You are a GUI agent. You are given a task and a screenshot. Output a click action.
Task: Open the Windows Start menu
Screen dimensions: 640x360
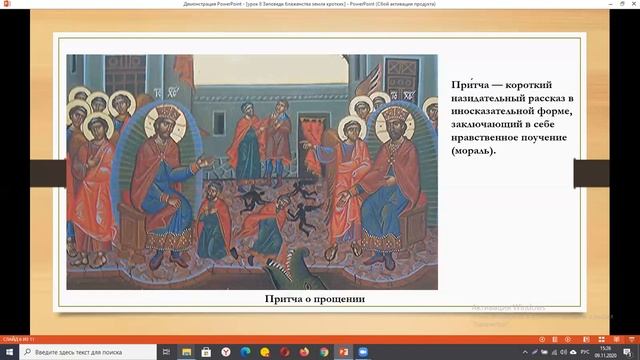9,352
